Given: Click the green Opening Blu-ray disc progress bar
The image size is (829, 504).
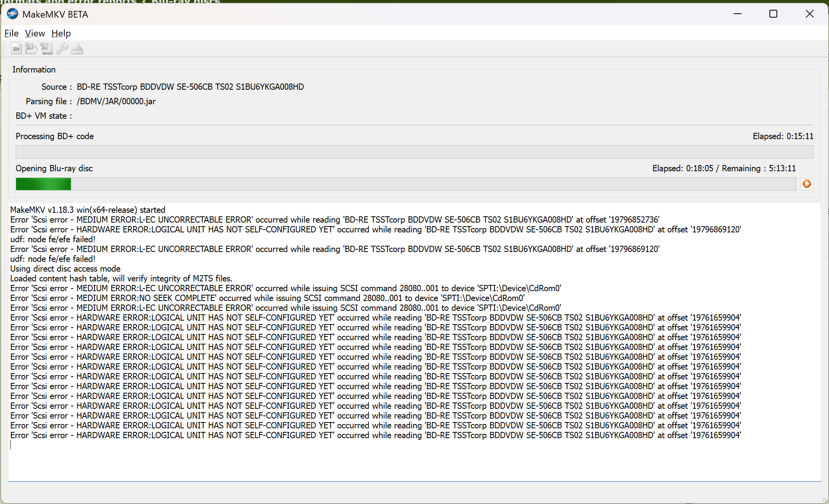Looking at the screenshot, I should point(405,184).
